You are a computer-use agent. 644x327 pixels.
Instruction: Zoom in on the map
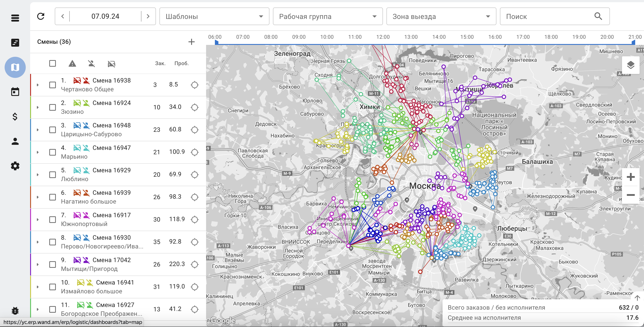pyautogui.click(x=631, y=177)
